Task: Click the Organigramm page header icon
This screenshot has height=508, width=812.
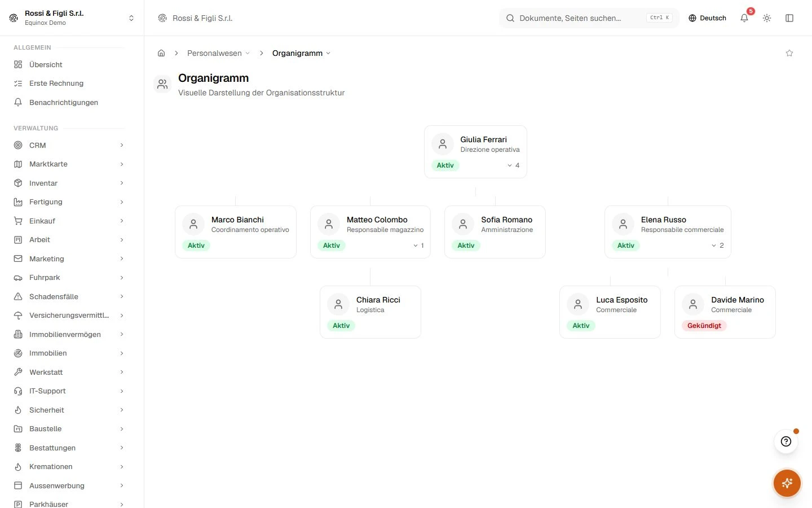Action: (162, 84)
